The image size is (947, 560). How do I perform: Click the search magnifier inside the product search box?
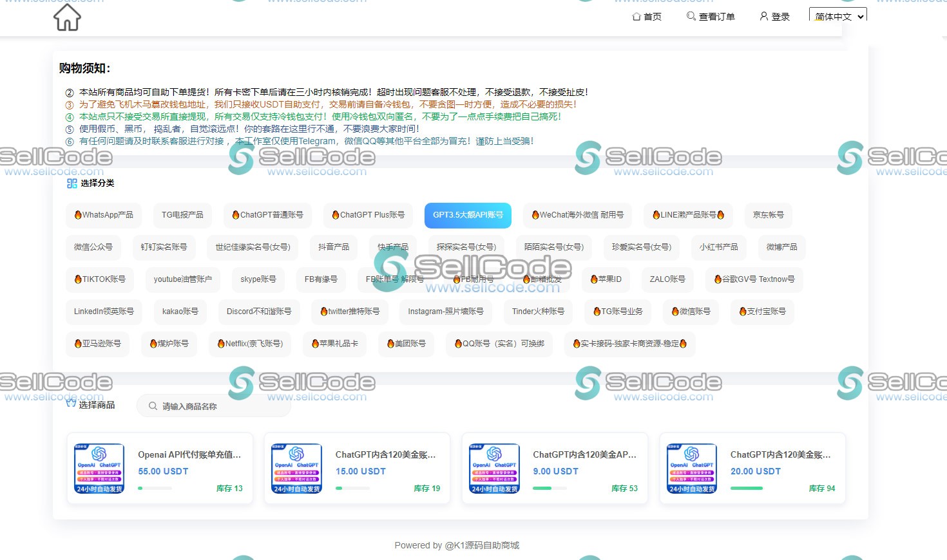(153, 406)
